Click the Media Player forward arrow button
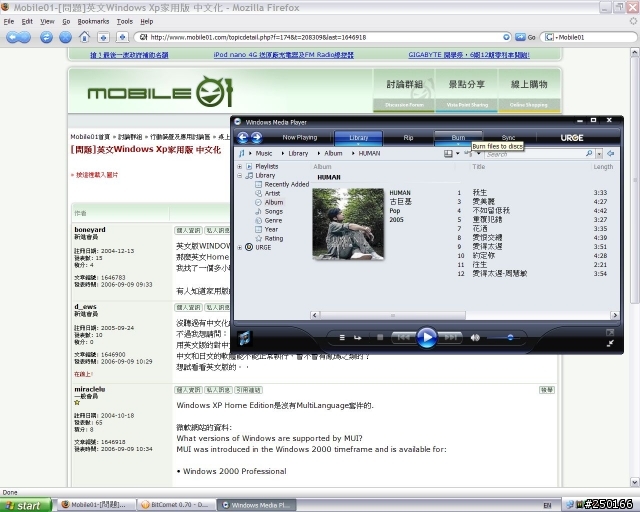 (256, 138)
